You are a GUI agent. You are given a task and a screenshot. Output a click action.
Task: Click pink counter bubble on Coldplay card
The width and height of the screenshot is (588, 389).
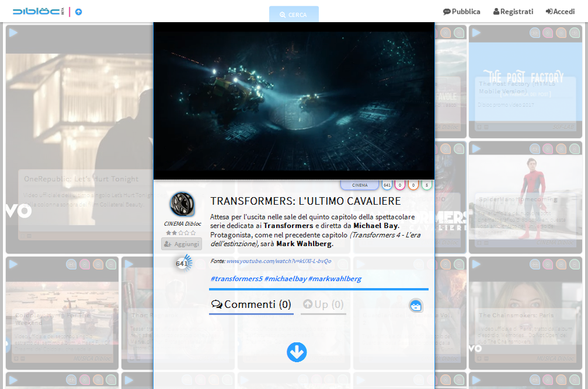(85, 264)
